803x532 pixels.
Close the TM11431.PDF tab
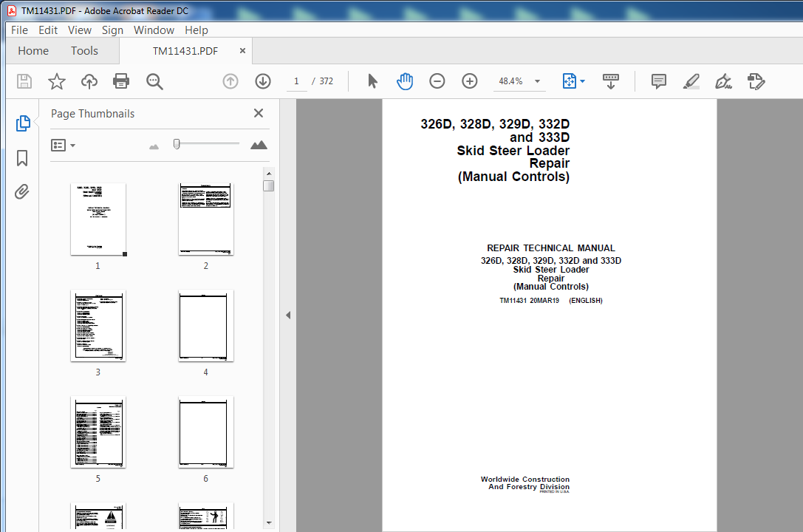[x=243, y=51]
